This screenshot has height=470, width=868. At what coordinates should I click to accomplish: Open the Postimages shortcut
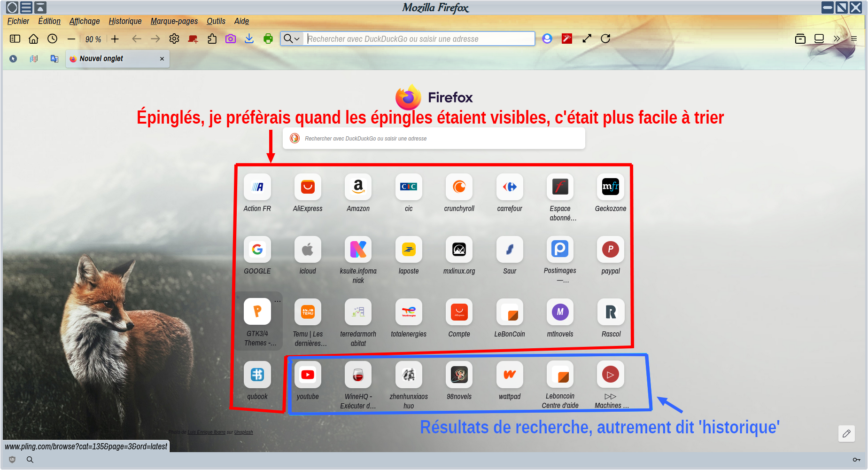pos(560,250)
